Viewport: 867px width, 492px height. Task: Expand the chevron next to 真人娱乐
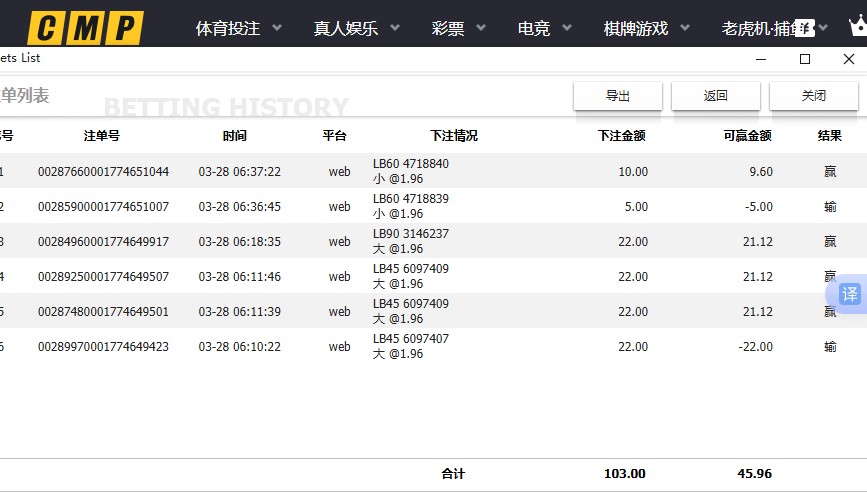point(395,29)
